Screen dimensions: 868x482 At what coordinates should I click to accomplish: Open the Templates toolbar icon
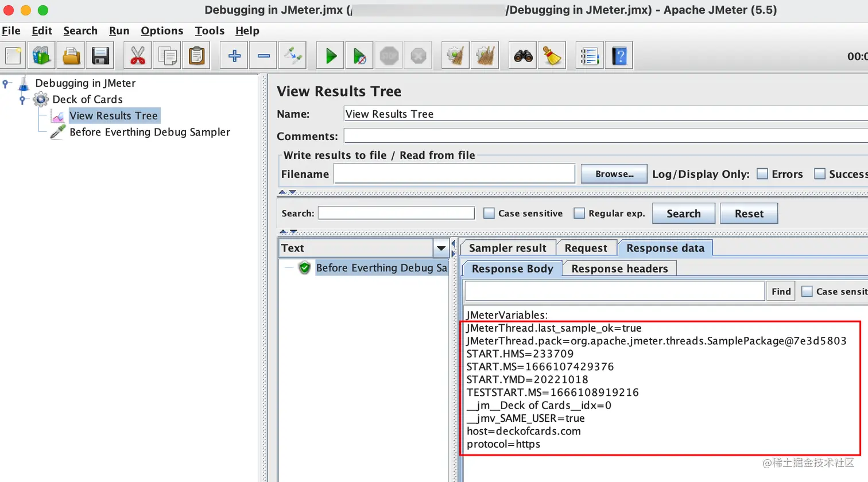click(x=42, y=56)
